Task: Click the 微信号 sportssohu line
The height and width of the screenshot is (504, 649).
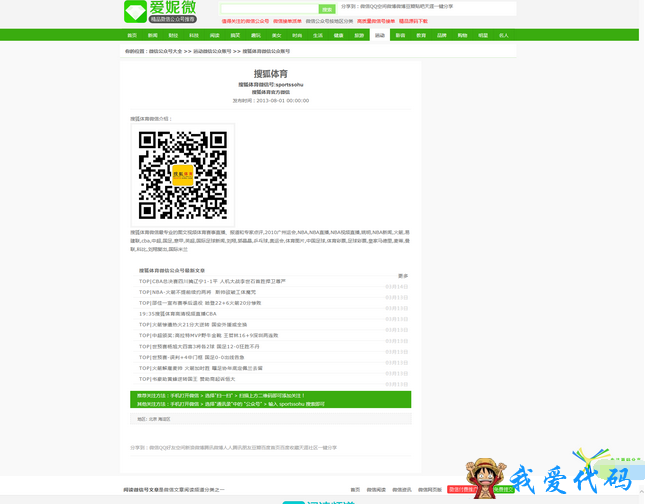Action: [271, 84]
